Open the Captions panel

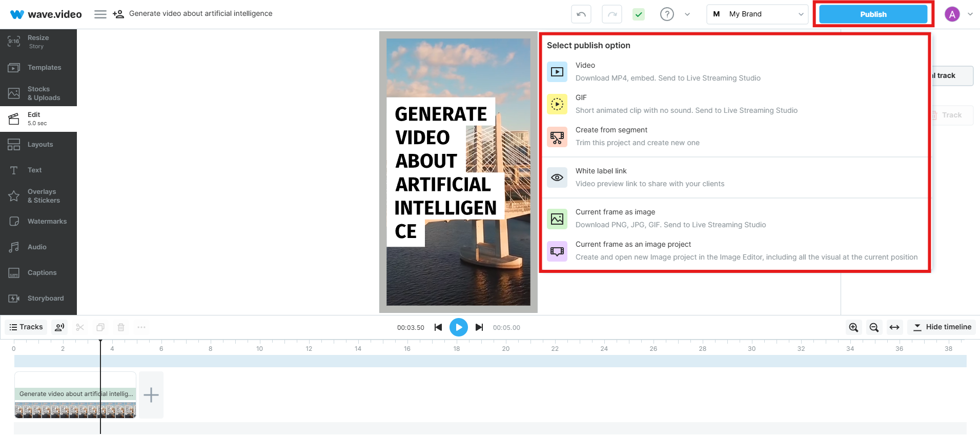[x=38, y=273]
